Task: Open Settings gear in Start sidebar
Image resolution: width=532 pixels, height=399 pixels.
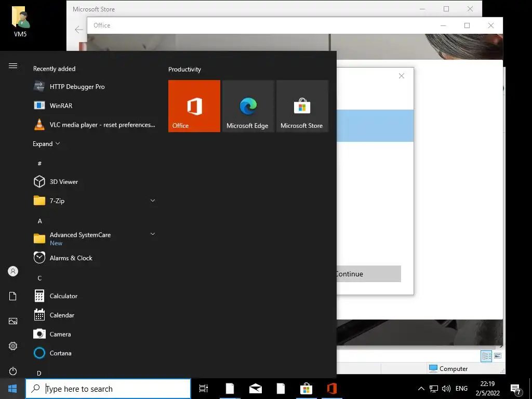Action: click(x=13, y=346)
